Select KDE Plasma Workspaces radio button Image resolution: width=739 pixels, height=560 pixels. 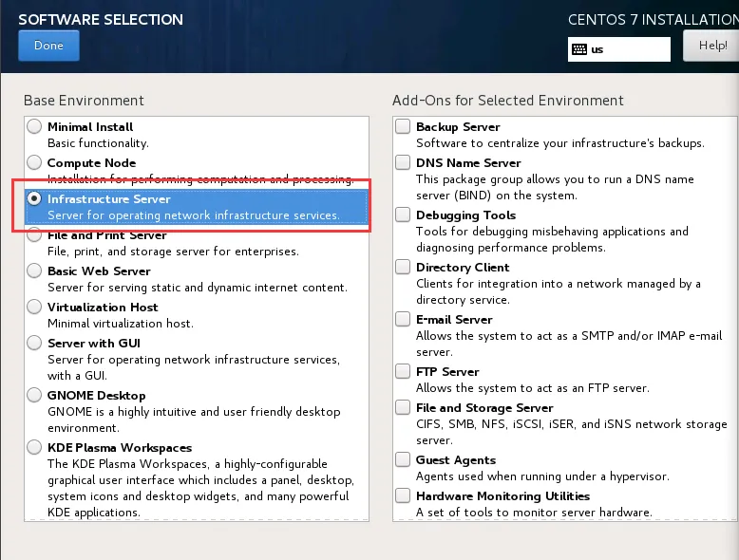pyautogui.click(x=34, y=447)
